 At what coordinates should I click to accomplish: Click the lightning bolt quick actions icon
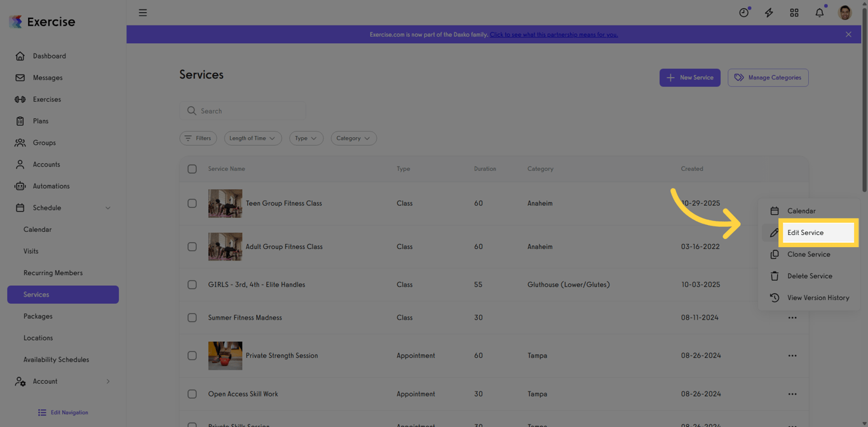point(769,12)
